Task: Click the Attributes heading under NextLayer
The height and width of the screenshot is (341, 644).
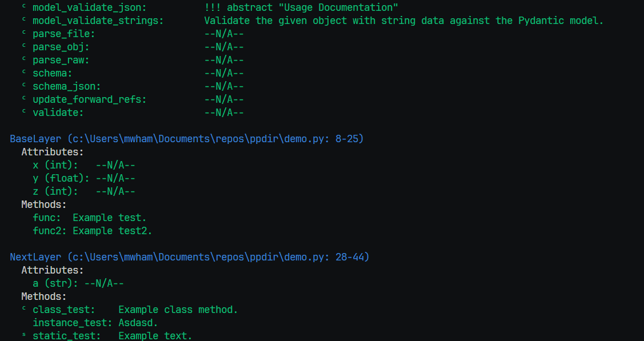Action: (x=53, y=270)
